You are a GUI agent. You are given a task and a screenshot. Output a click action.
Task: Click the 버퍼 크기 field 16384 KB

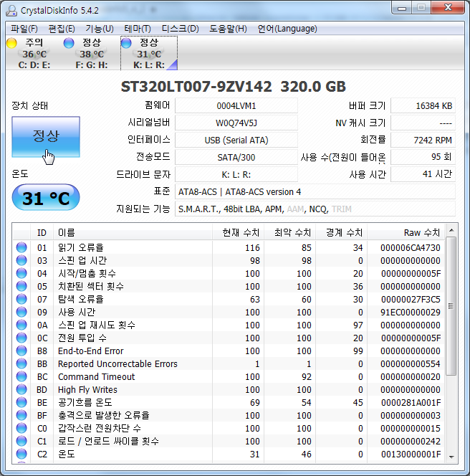(423, 105)
